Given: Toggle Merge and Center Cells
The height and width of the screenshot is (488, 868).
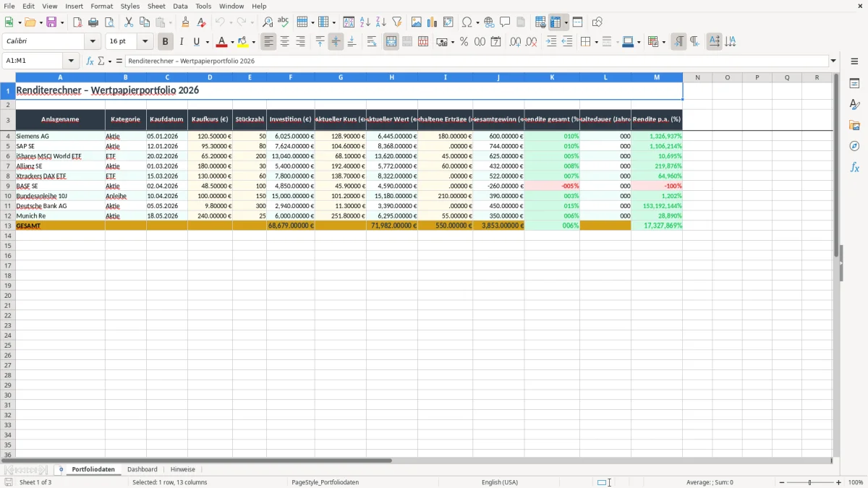Looking at the screenshot, I should click(391, 42).
